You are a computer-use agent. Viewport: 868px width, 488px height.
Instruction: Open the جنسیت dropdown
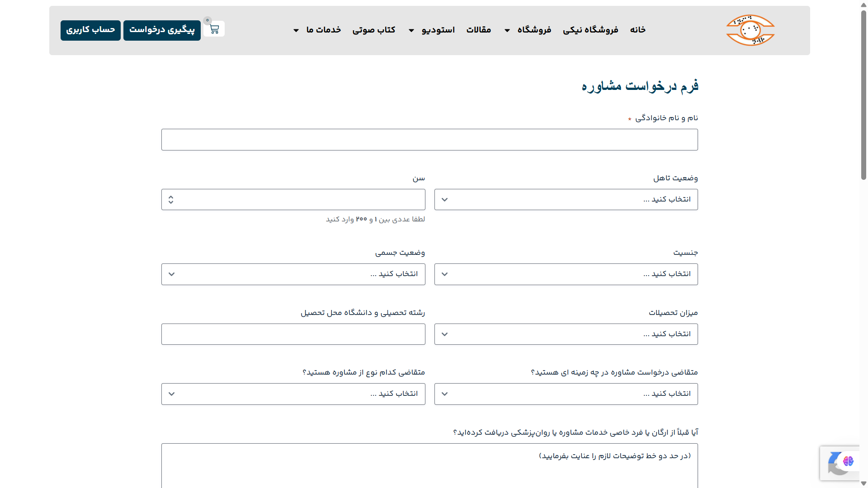pos(566,274)
